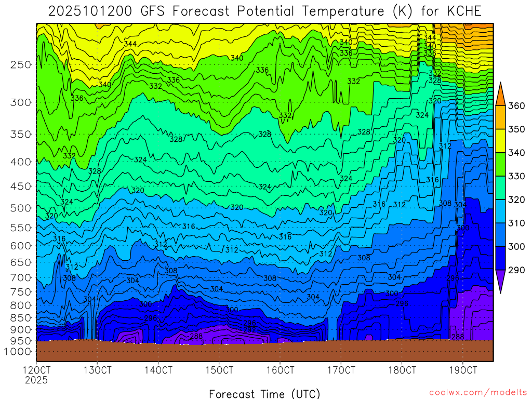Click the brown terrain band below 950
The width and height of the screenshot is (532, 399).
click(265, 351)
